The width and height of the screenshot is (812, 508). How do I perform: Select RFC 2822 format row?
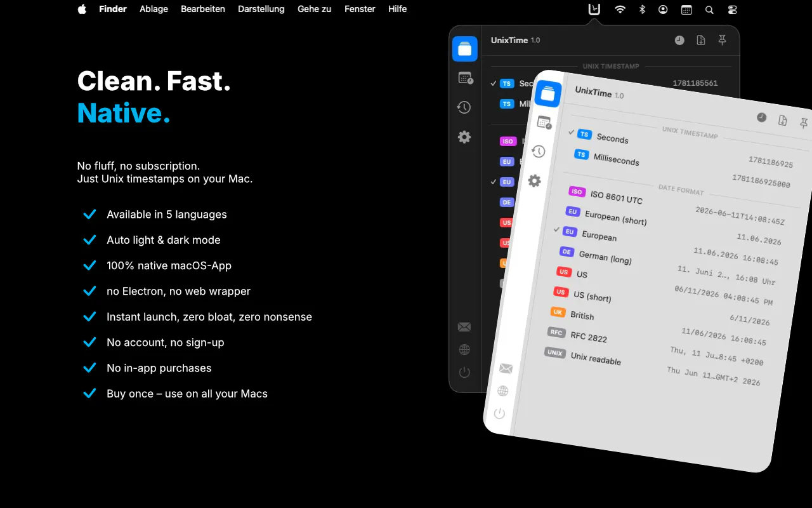(x=657, y=347)
